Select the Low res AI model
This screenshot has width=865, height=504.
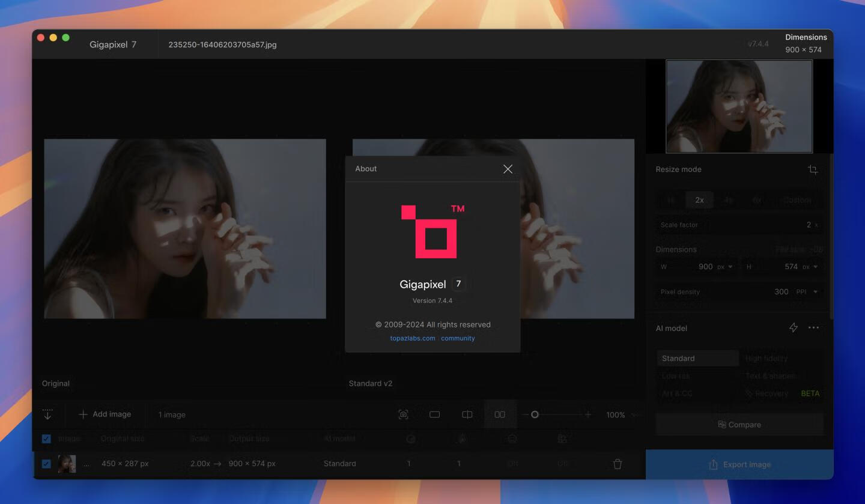697,376
